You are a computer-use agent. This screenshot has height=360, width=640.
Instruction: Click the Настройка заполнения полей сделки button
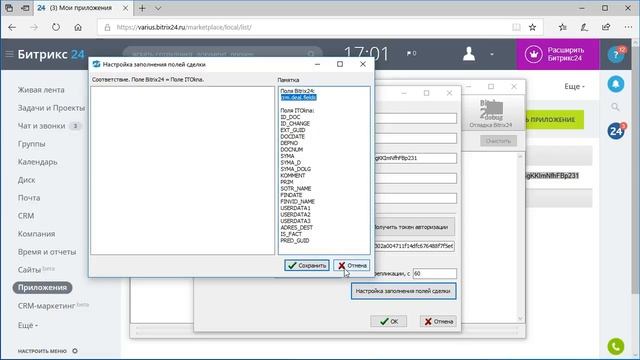click(403, 291)
